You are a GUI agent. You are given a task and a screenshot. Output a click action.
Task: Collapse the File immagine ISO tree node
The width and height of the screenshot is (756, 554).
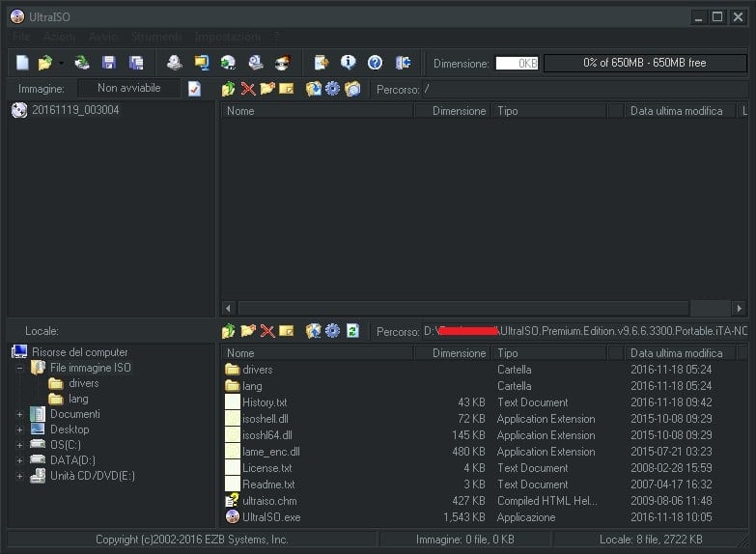(19, 368)
